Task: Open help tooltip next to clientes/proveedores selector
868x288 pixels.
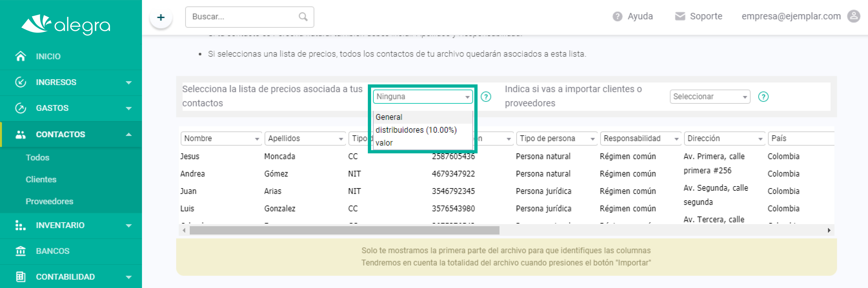Action: (763, 97)
